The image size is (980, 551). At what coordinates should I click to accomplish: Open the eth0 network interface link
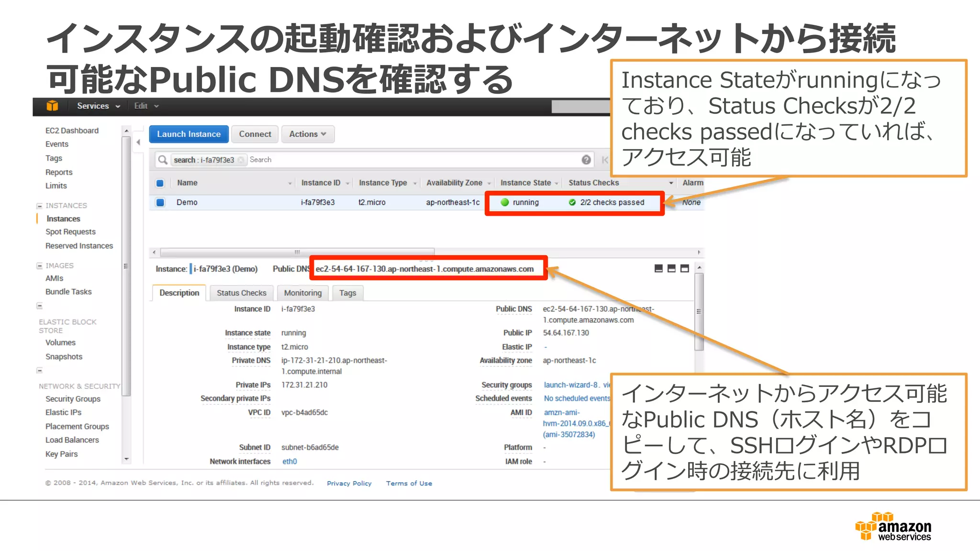click(290, 462)
